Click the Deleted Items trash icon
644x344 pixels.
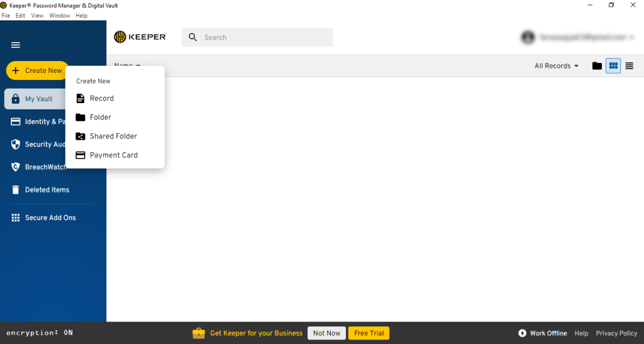[x=16, y=190]
